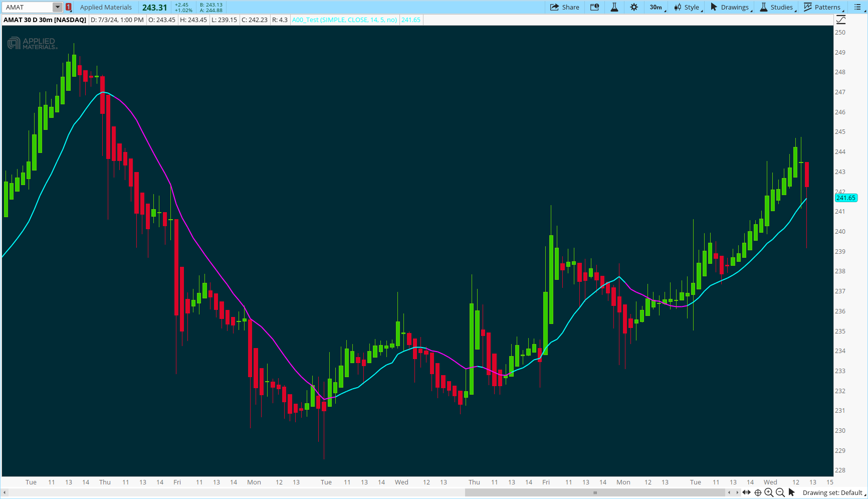Viewport: 868px width, 499px height.
Task: Click the zoom in magnifier icon
Action: click(769, 492)
